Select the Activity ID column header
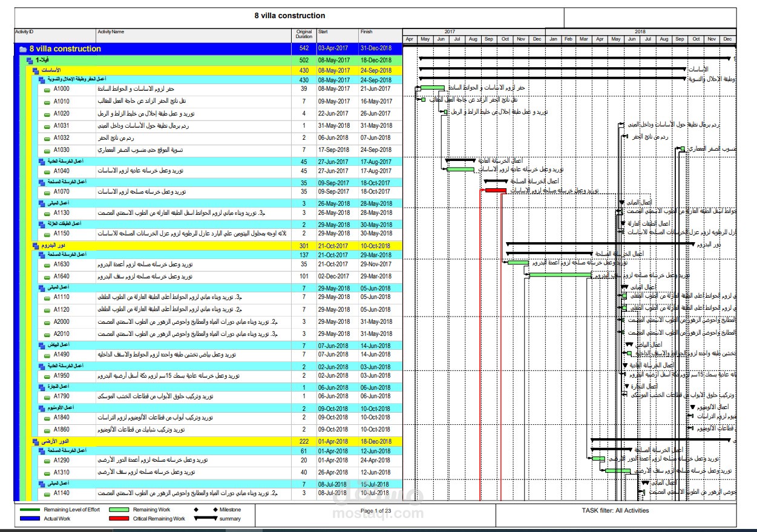757x532 pixels. [x=54, y=35]
